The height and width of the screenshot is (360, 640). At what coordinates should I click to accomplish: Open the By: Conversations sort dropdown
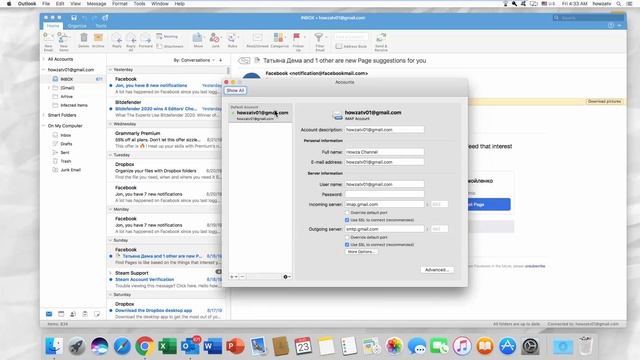pos(194,60)
